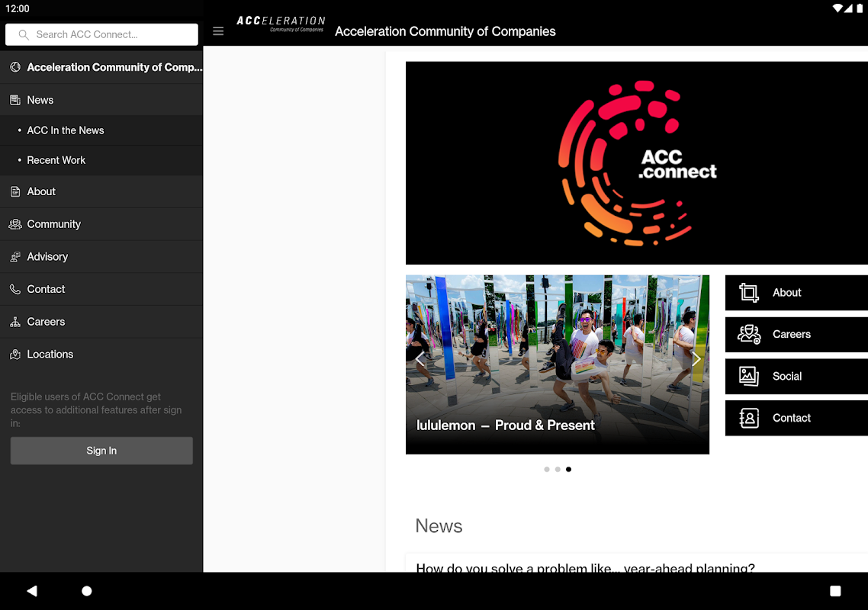
Task: Select the second carousel dot
Action: point(558,470)
